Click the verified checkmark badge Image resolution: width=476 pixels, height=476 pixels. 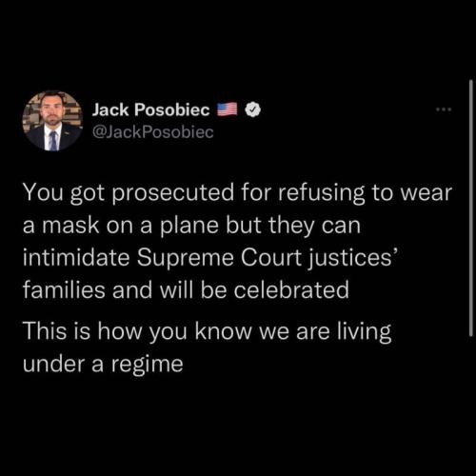(253, 109)
